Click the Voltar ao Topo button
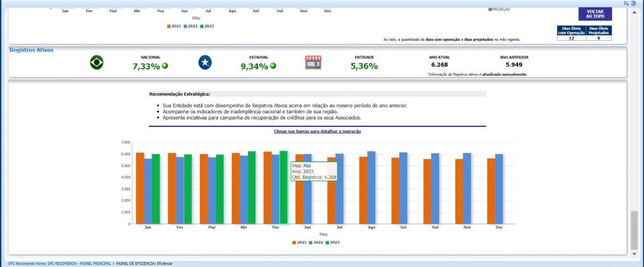This screenshot has height=267, width=644. coord(594,14)
